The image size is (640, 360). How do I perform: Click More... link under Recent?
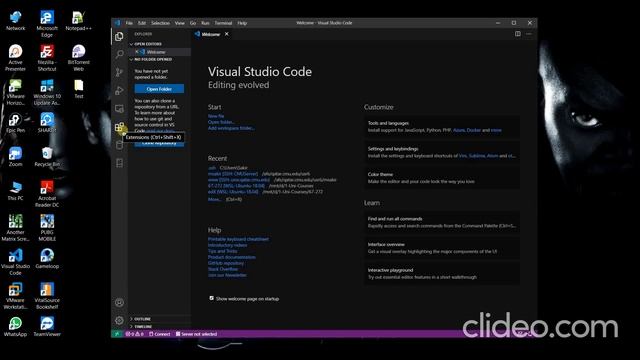coord(215,199)
